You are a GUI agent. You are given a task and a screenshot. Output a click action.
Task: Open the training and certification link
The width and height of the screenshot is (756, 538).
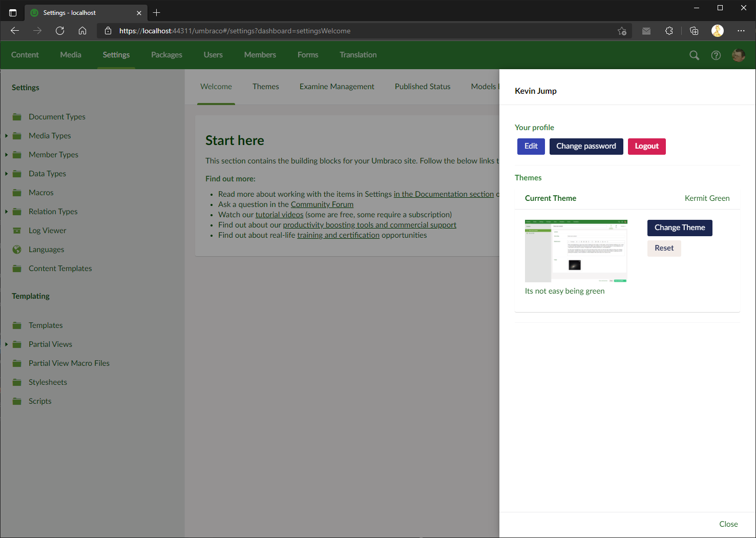click(339, 235)
